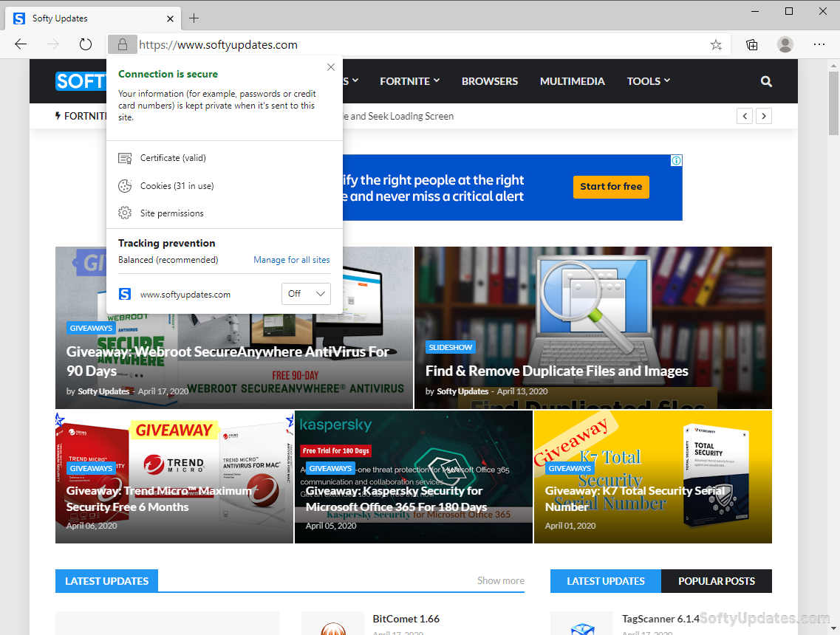
Task: Click the address bar URL
Action: pos(218,45)
